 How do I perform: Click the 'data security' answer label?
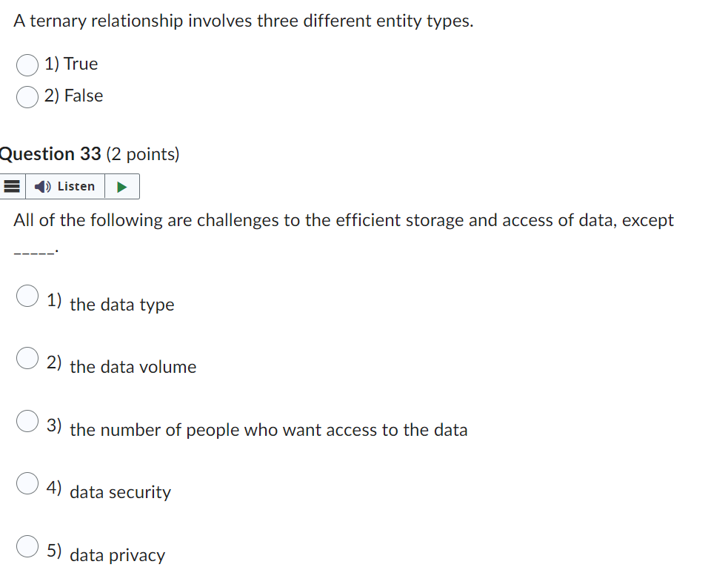pos(120,491)
